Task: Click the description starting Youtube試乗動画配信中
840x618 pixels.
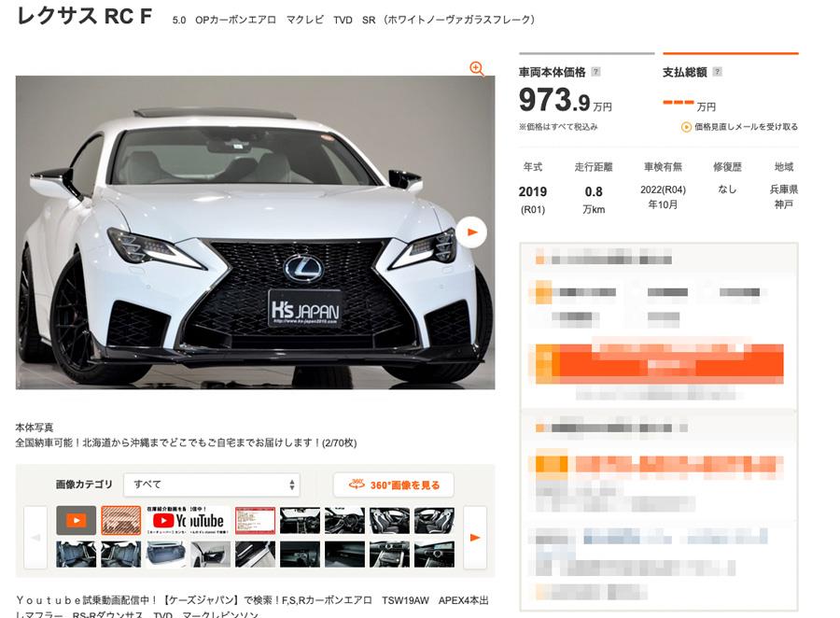Action: (x=252, y=608)
